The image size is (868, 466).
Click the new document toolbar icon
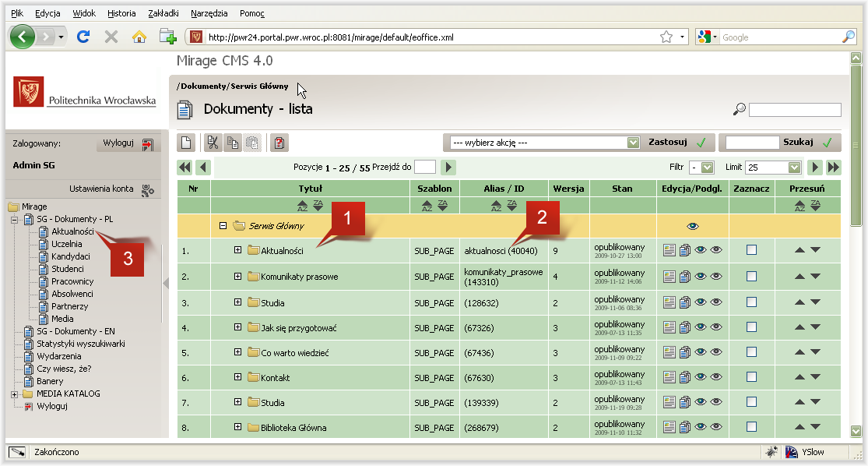point(186,143)
